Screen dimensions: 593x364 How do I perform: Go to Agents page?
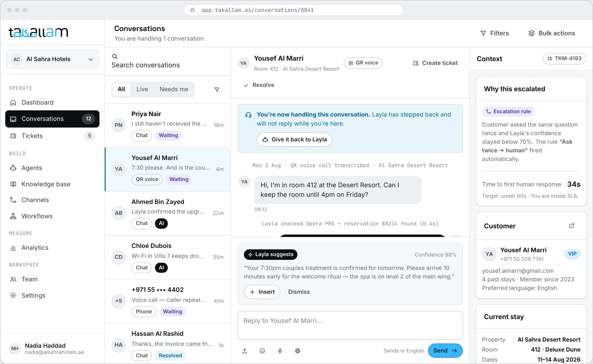tap(52, 168)
